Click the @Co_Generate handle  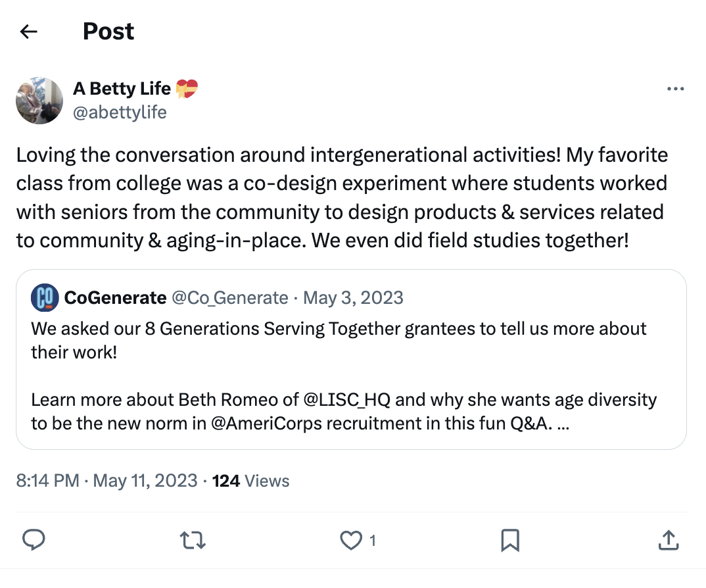(x=229, y=298)
